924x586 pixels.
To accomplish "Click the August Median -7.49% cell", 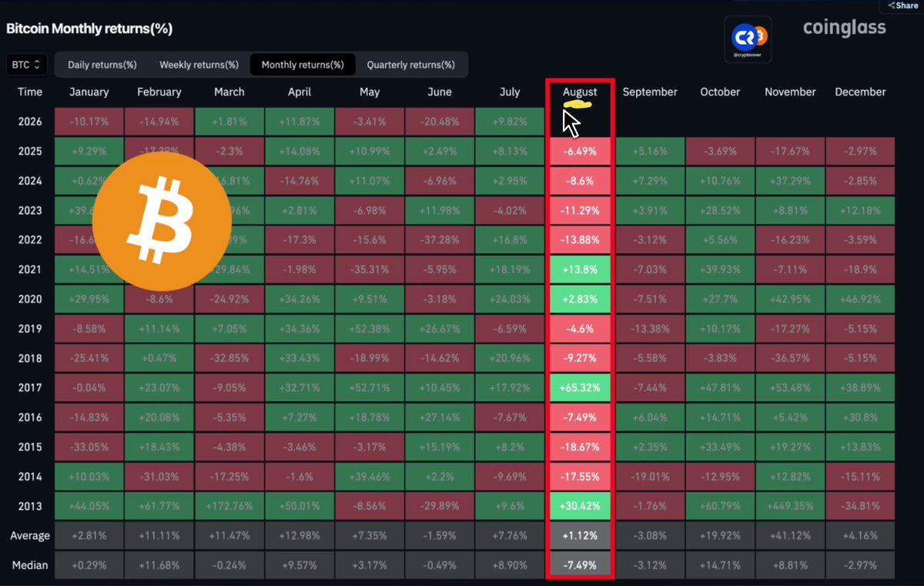I will click(580, 565).
